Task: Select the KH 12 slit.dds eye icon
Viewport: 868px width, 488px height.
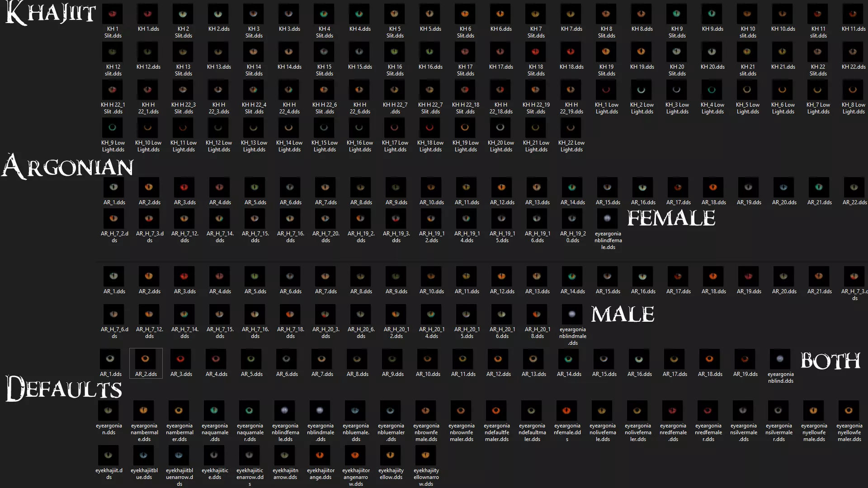Action: pos(113,52)
